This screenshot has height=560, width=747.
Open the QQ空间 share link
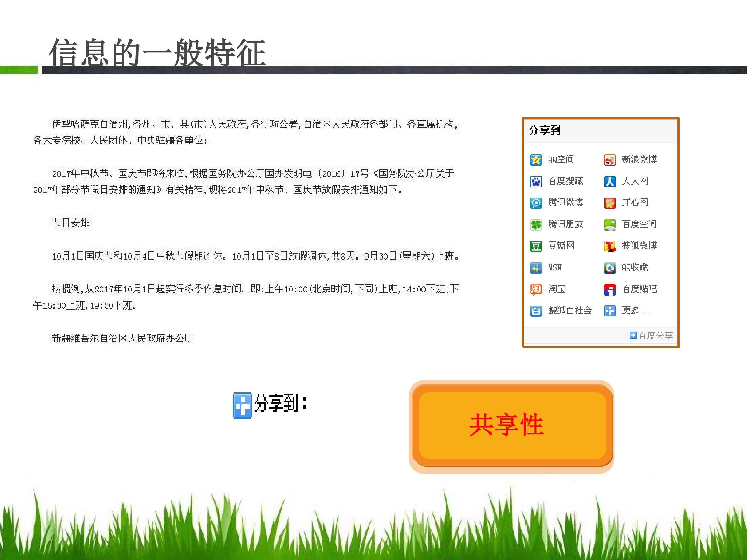click(x=561, y=159)
